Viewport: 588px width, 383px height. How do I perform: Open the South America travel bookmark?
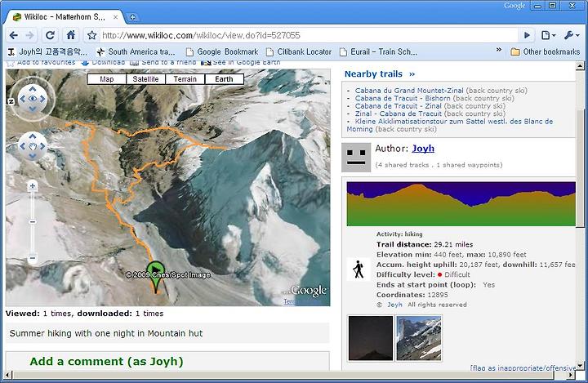click(136, 51)
